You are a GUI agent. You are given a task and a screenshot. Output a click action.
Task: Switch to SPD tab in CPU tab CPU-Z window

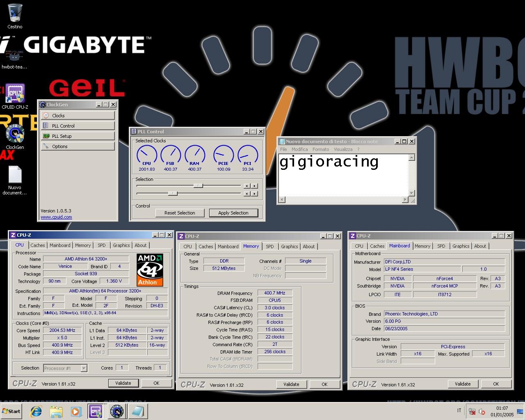coord(101,245)
